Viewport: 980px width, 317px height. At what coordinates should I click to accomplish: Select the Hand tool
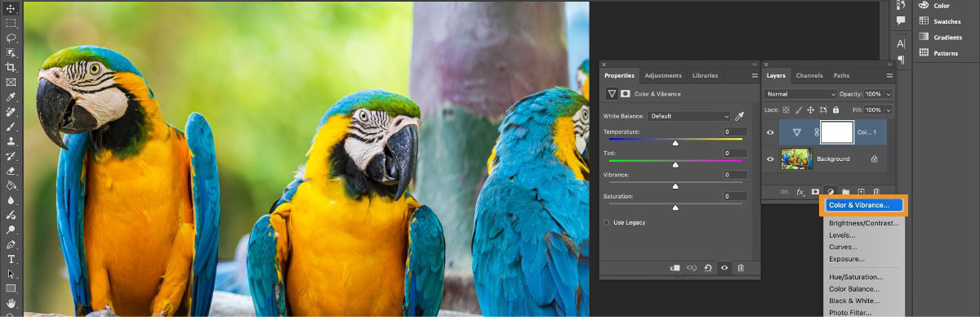tap(11, 303)
